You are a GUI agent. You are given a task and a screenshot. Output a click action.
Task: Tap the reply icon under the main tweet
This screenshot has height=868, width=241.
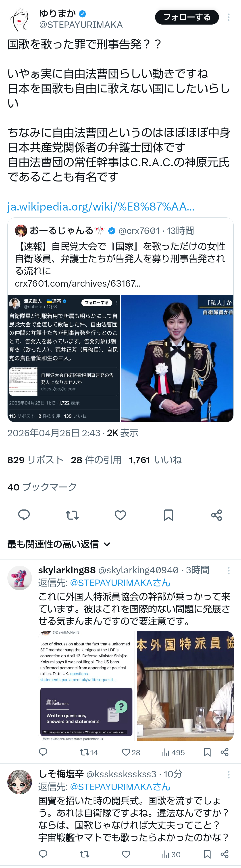click(x=24, y=515)
